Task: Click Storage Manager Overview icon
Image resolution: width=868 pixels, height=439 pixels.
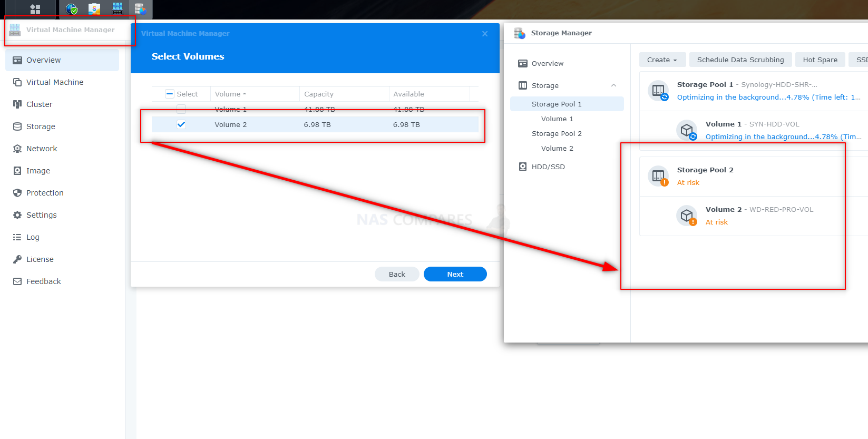Action: 523,64
